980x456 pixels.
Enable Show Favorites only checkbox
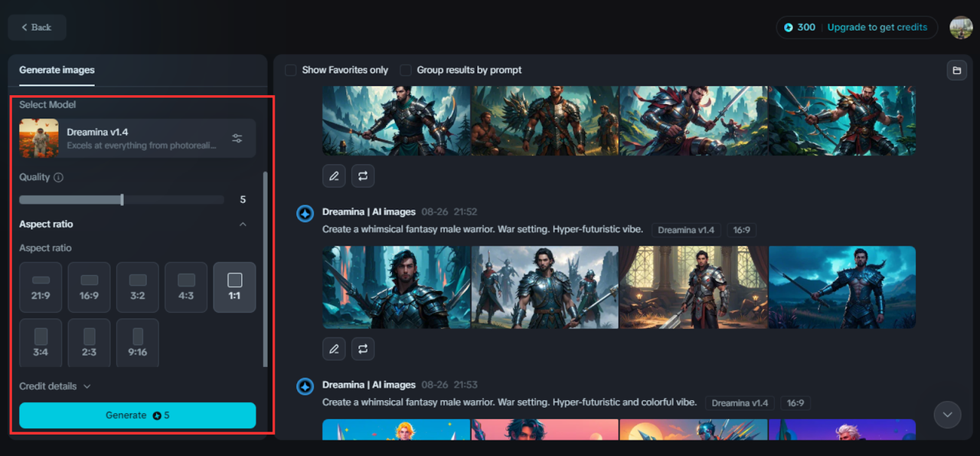[x=291, y=70]
